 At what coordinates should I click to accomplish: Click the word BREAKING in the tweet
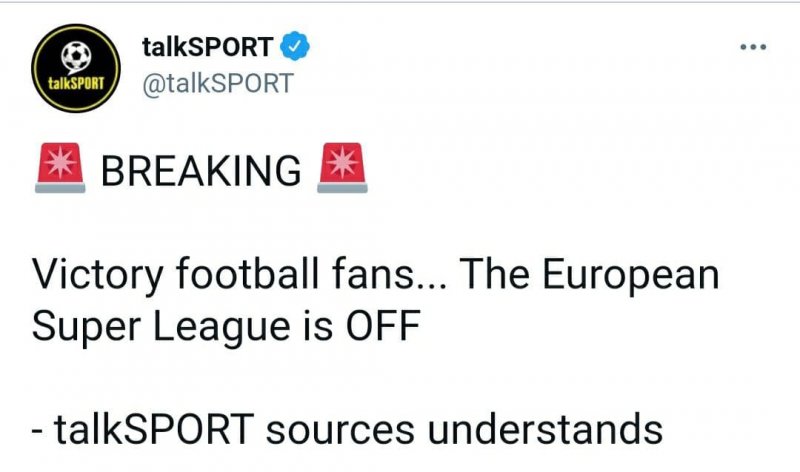[x=201, y=172]
